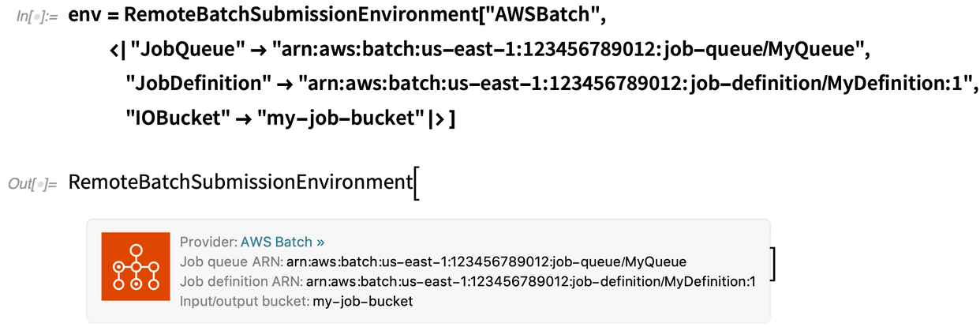Click the Out[] cell label

tap(33, 184)
